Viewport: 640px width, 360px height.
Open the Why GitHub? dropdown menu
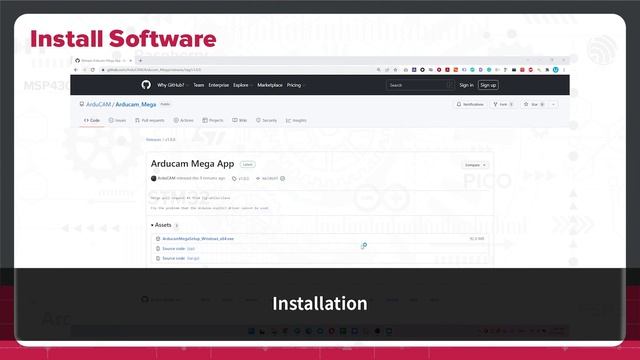(x=172, y=85)
